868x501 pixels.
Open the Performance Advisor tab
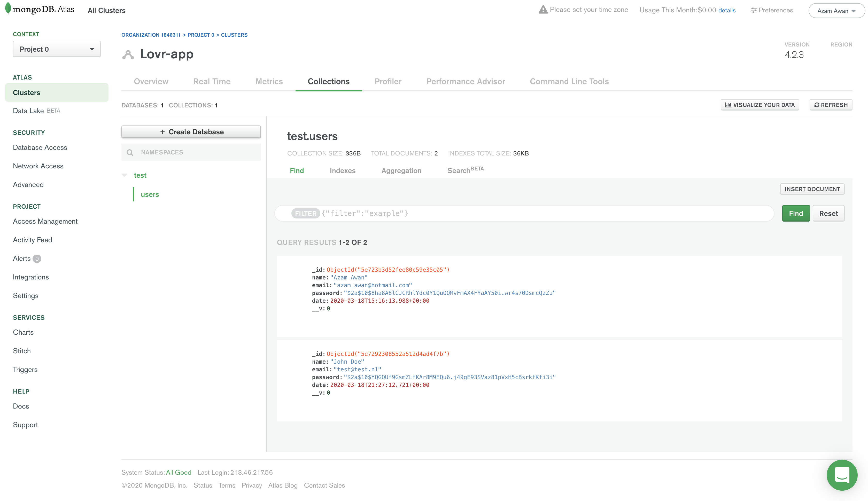(x=465, y=82)
